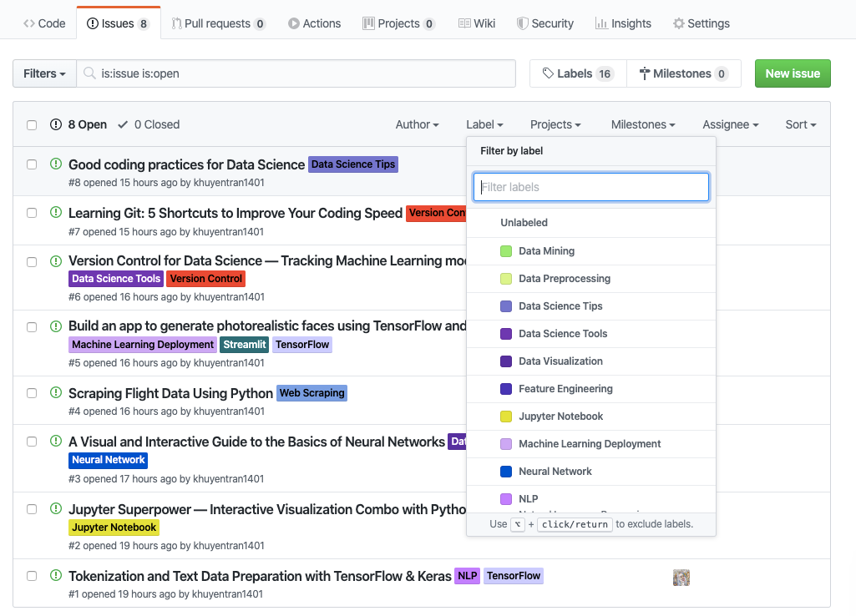This screenshot has height=616, width=856.
Task: Open the Scraping Flight Data Using Python issue
Action: tap(170, 393)
